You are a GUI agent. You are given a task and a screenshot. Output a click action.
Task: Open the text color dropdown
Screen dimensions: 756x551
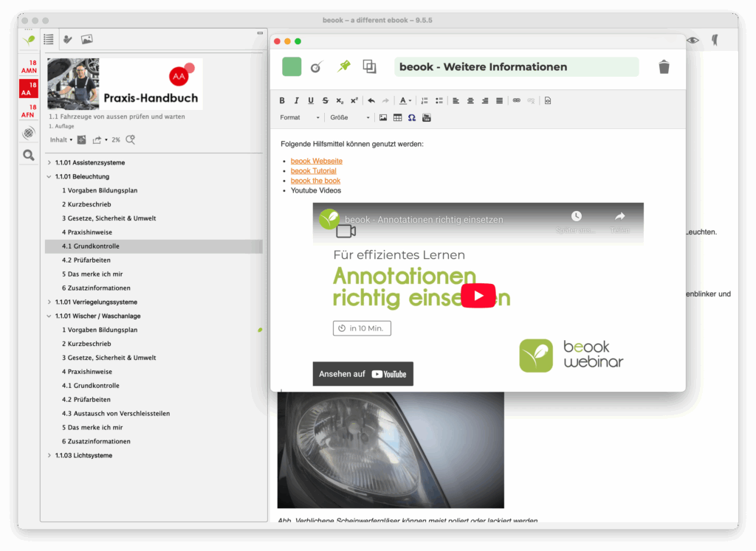point(405,100)
